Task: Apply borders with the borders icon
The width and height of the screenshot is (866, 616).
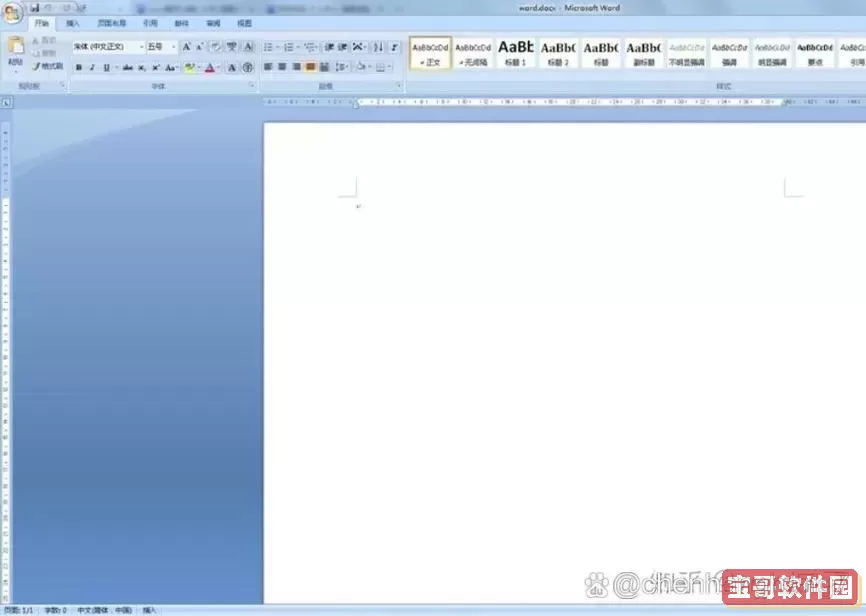Action: tap(381, 67)
